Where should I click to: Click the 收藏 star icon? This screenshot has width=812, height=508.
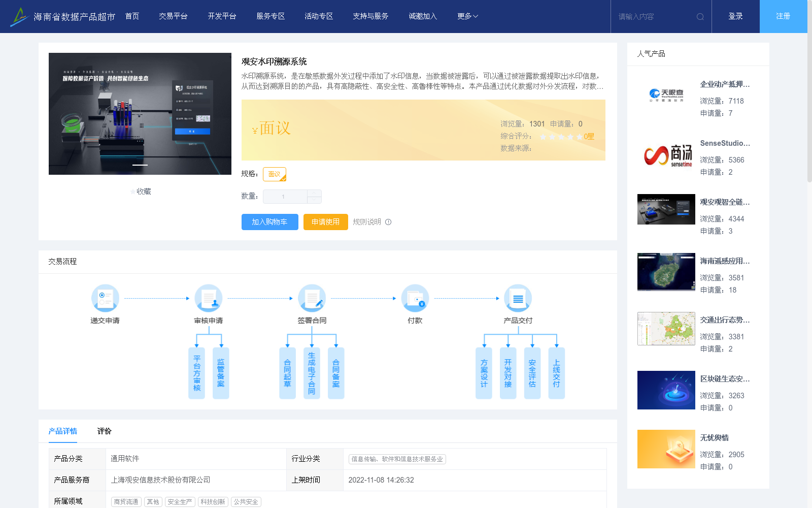click(x=132, y=192)
